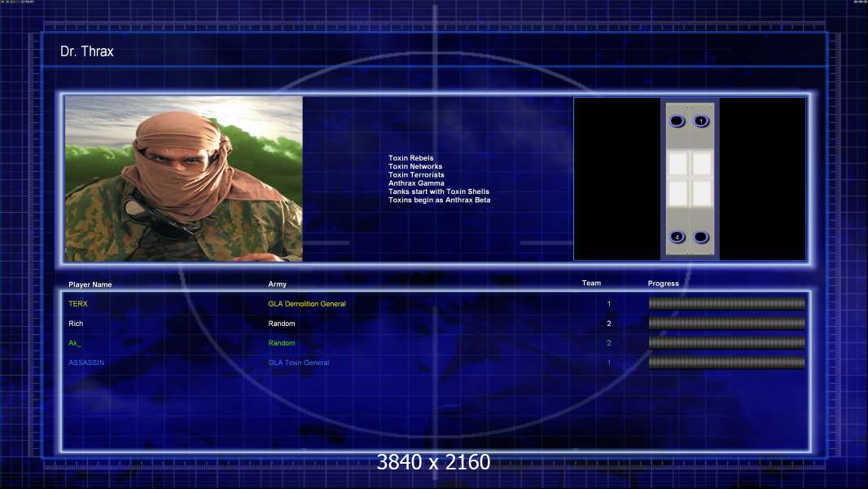This screenshot has height=489, width=868.
Task: Click Rich's team number 2
Action: click(x=609, y=324)
